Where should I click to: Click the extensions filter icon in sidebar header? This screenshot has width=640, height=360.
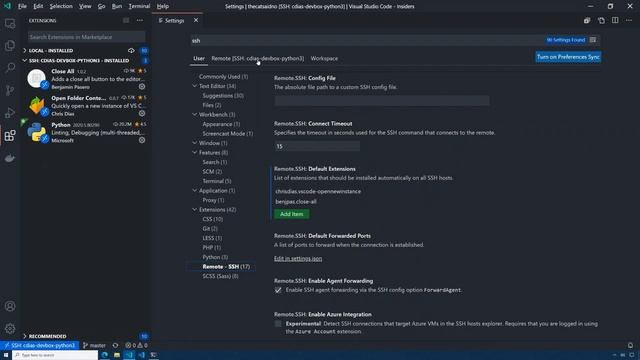click(126, 20)
